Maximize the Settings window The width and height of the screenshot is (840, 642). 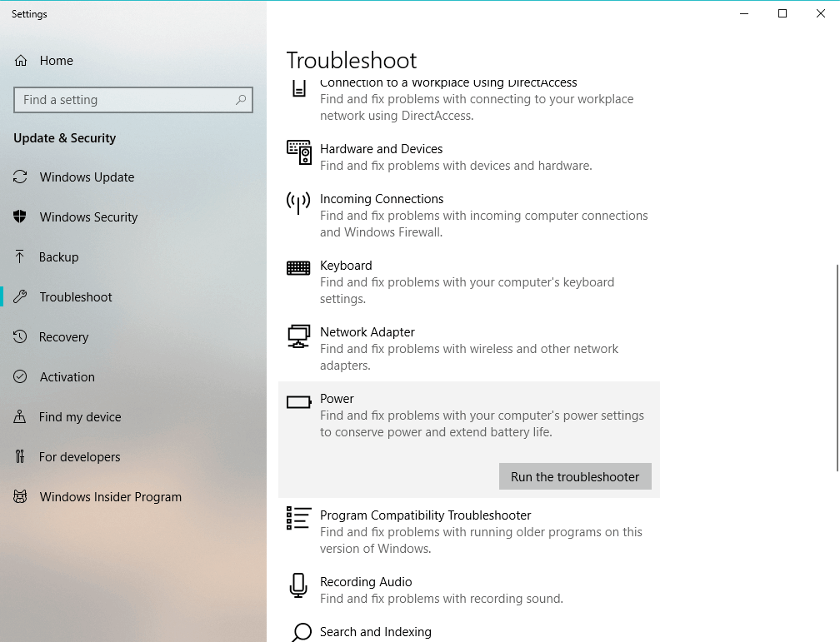coord(782,13)
